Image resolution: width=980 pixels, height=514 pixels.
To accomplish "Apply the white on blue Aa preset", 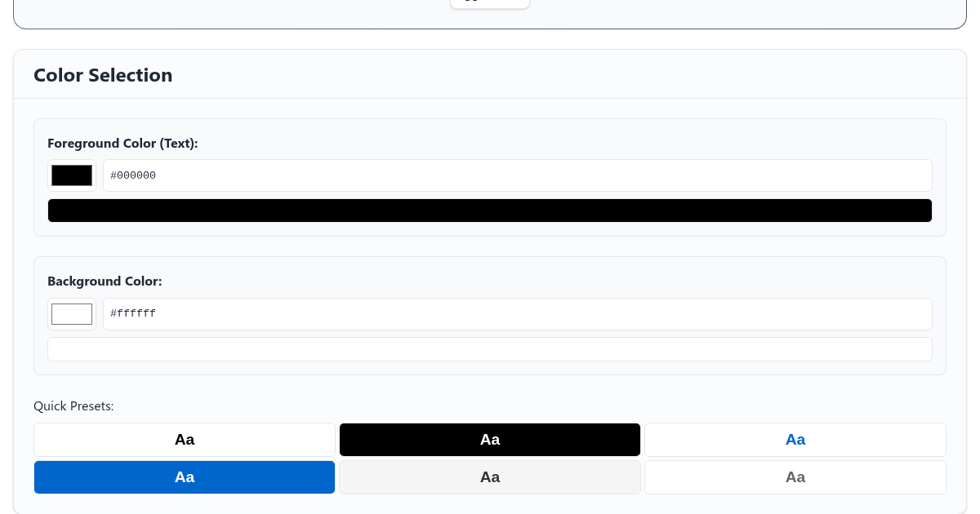I will tap(185, 477).
